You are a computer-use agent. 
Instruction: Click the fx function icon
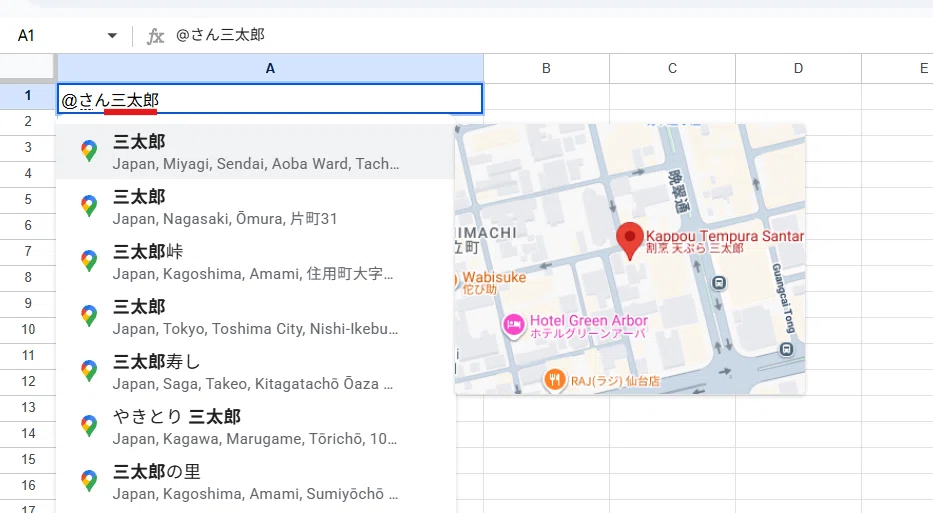(x=155, y=36)
